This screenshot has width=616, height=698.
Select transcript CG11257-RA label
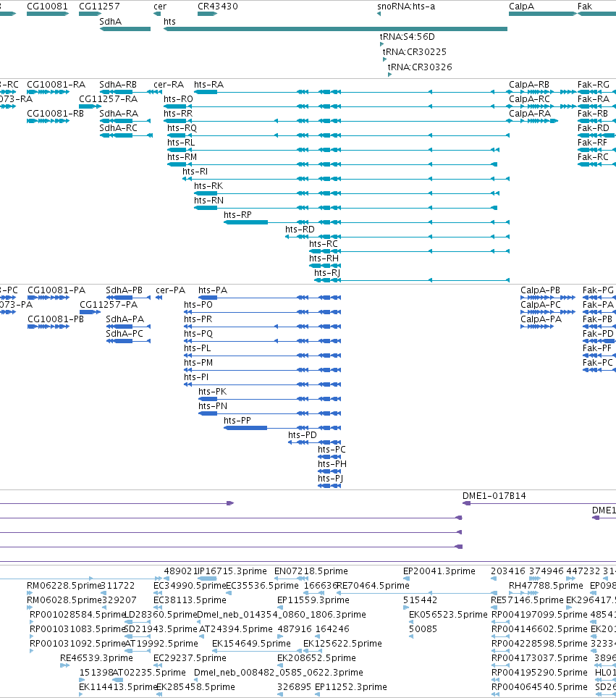108,98
